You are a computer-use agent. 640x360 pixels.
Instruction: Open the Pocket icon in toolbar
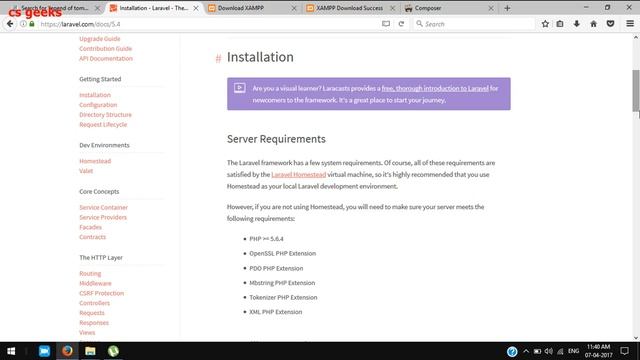tap(610, 24)
